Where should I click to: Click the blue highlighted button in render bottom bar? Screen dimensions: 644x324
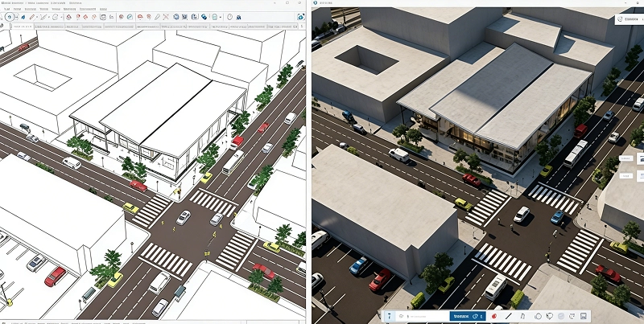[468, 316]
